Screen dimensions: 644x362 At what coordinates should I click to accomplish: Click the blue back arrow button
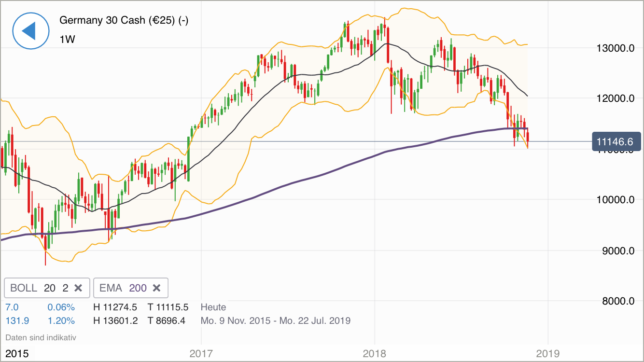[x=30, y=31]
